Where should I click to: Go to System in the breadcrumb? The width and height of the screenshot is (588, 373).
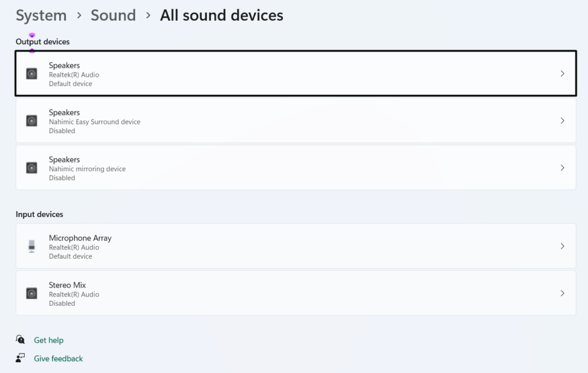click(x=41, y=15)
